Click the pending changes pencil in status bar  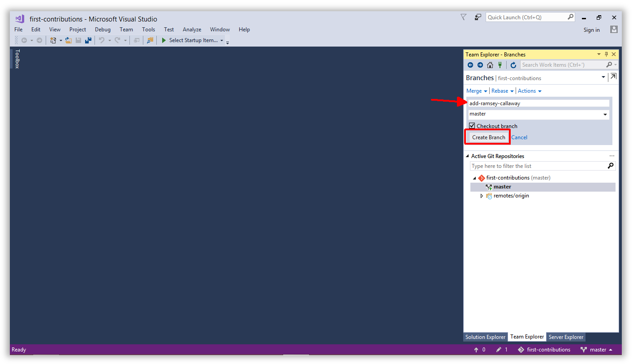[x=500, y=350]
